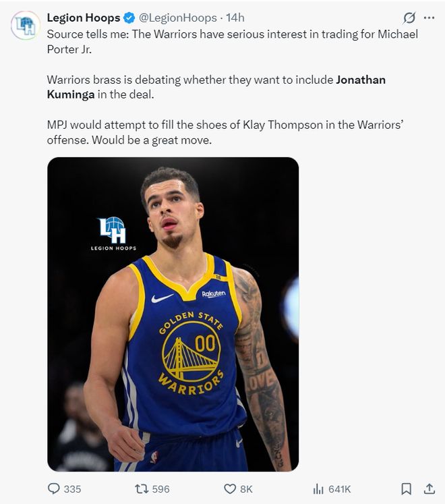The height and width of the screenshot is (504, 445).
Task: Enlarge the Michael Porter Jr. Warriors photo
Action: click(x=173, y=314)
